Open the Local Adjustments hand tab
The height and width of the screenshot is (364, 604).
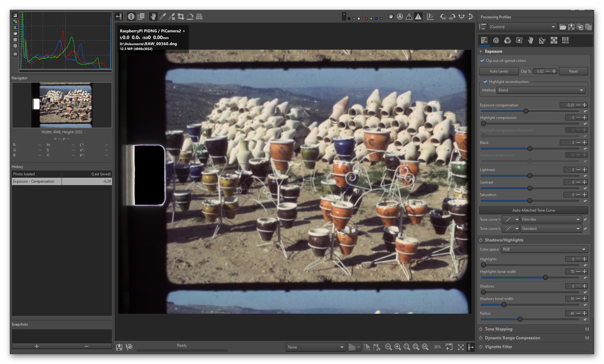(531, 40)
